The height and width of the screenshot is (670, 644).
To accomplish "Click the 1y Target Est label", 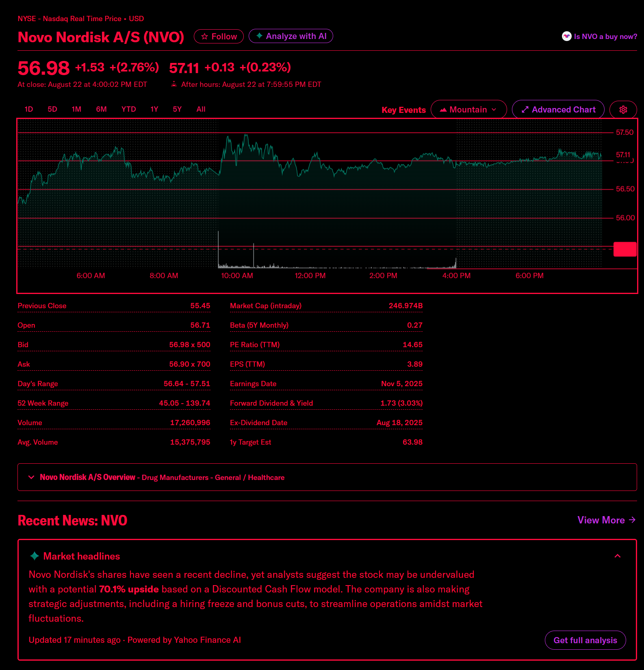I will 251,442.
